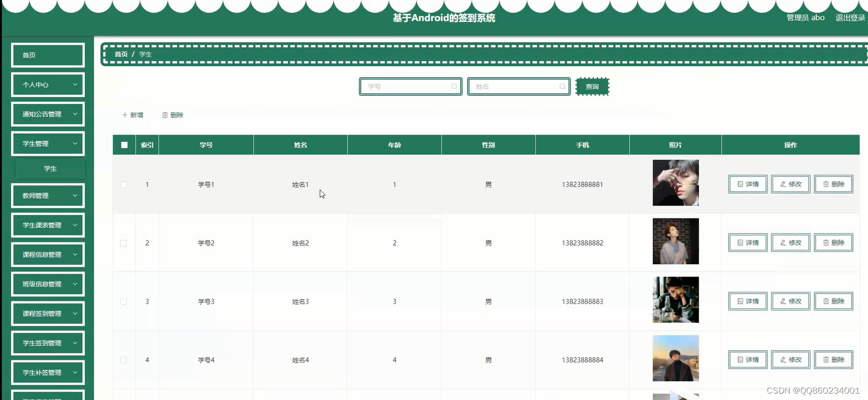Image resolution: width=868 pixels, height=400 pixels.
Task: Check the checkbox for row 学号4
Action: click(x=124, y=361)
